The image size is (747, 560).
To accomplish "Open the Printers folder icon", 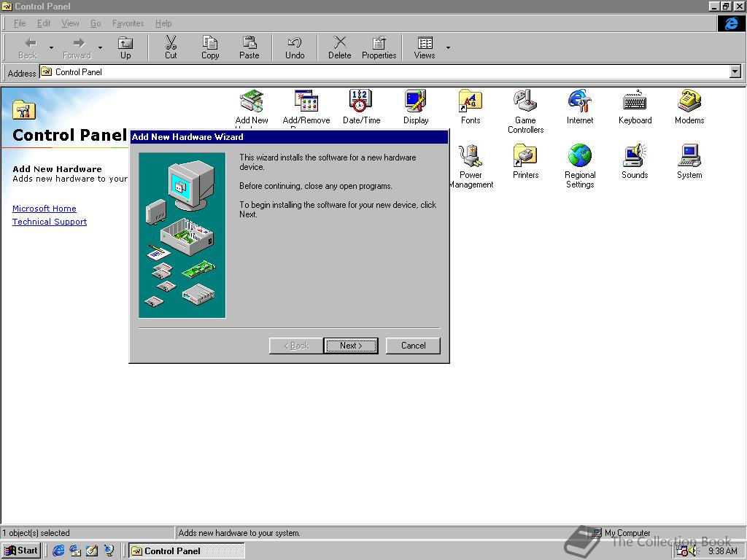I will [x=525, y=156].
